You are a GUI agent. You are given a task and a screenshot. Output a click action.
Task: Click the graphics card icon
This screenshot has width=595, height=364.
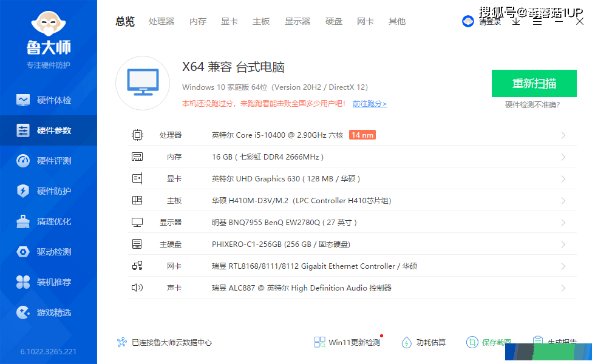137,178
